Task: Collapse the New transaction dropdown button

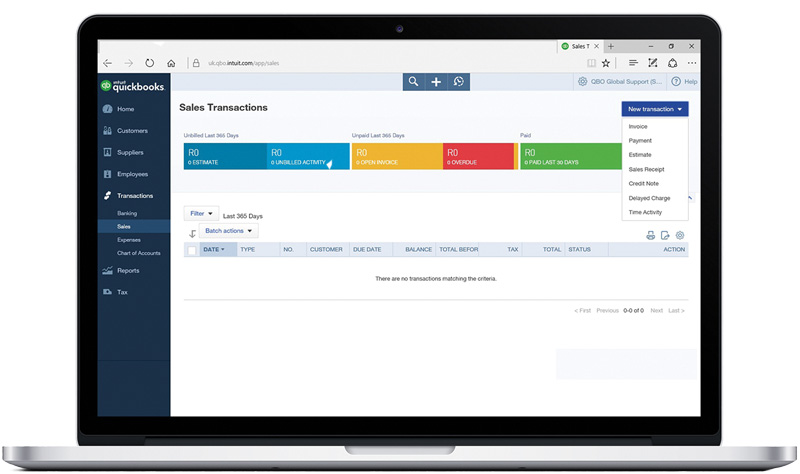Action: pyautogui.click(x=654, y=109)
